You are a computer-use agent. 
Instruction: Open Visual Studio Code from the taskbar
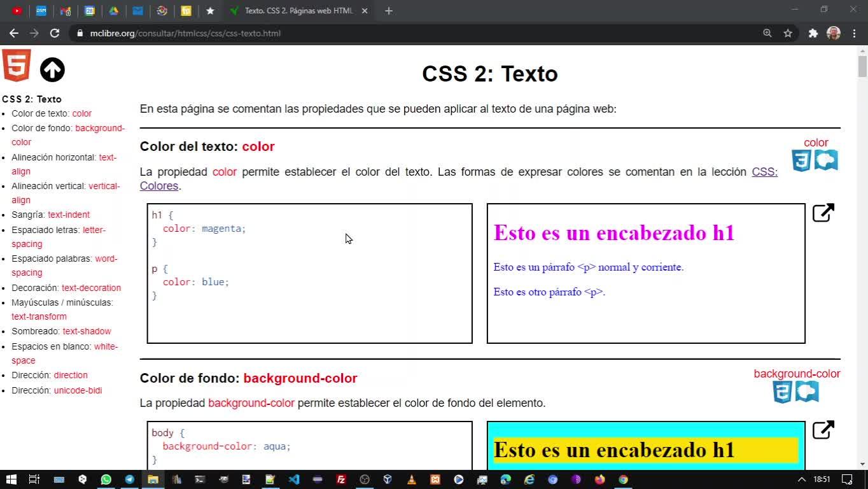[293, 479]
